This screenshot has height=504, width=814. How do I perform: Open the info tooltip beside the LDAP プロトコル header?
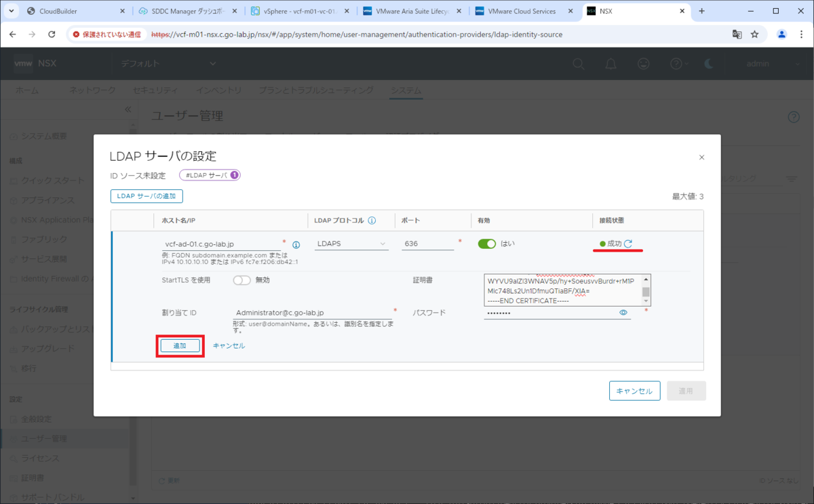click(x=372, y=220)
